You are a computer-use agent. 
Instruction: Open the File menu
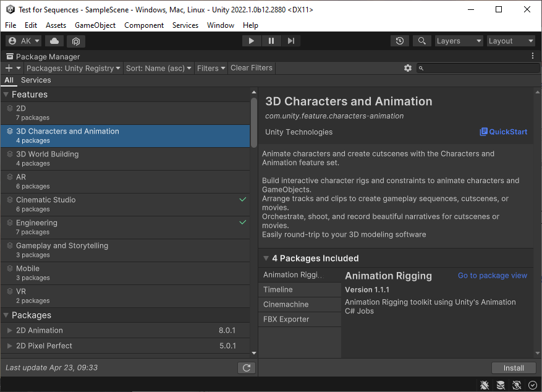[11, 25]
